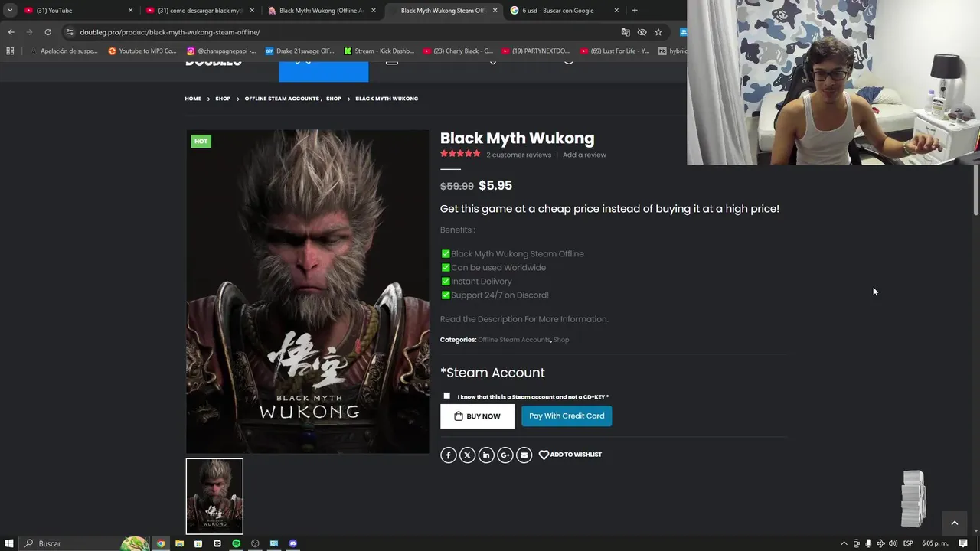Open the '(69) Lust For Life' bookmark
Viewport: 980px width, 551px height.
[x=614, y=51]
